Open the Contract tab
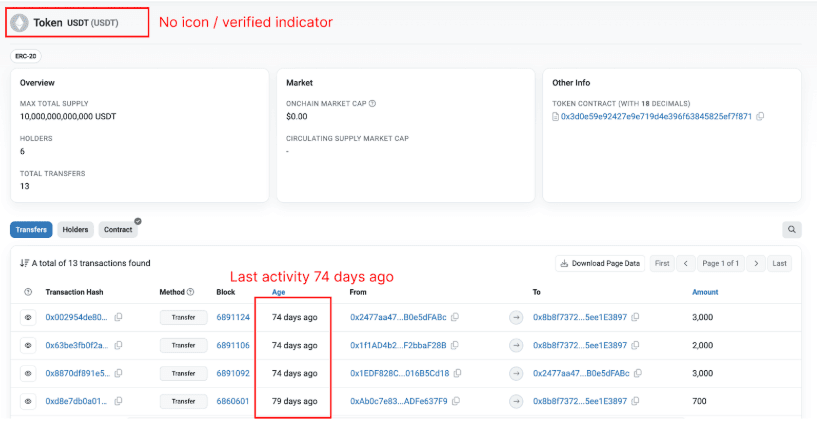Image resolution: width=817 pixels, height=424 pixels. click(x=117, y=230)
